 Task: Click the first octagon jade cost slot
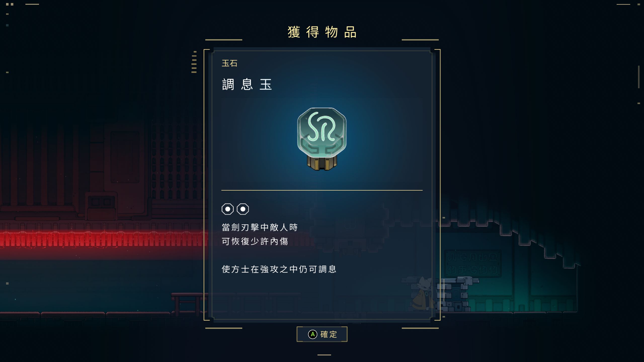(x=228, y=209)
